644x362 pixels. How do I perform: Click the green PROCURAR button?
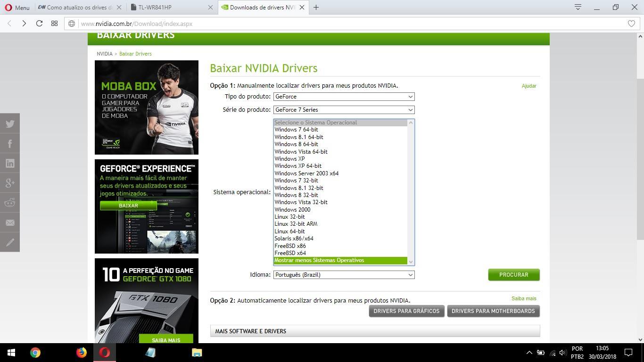coord(514,275)
